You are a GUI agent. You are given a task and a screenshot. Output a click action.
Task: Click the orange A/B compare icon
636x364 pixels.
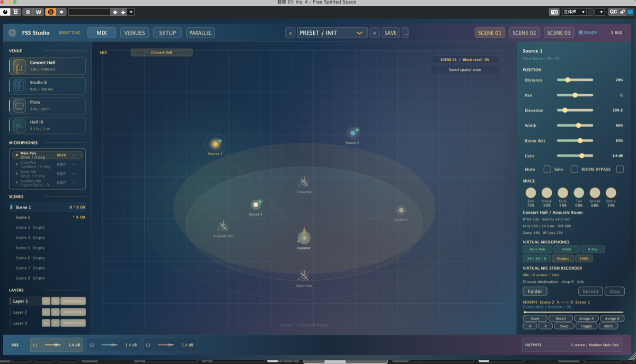51,12
